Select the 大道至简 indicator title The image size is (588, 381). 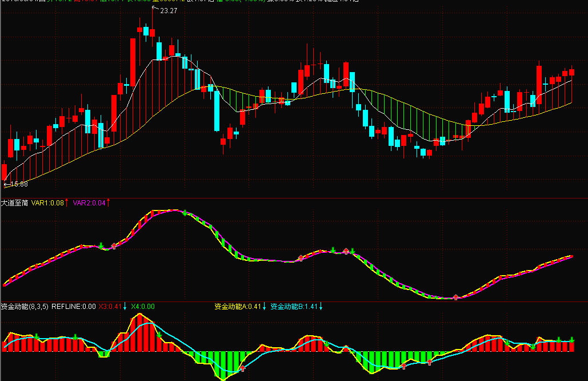pyautogui.click(x=14, y=203)
